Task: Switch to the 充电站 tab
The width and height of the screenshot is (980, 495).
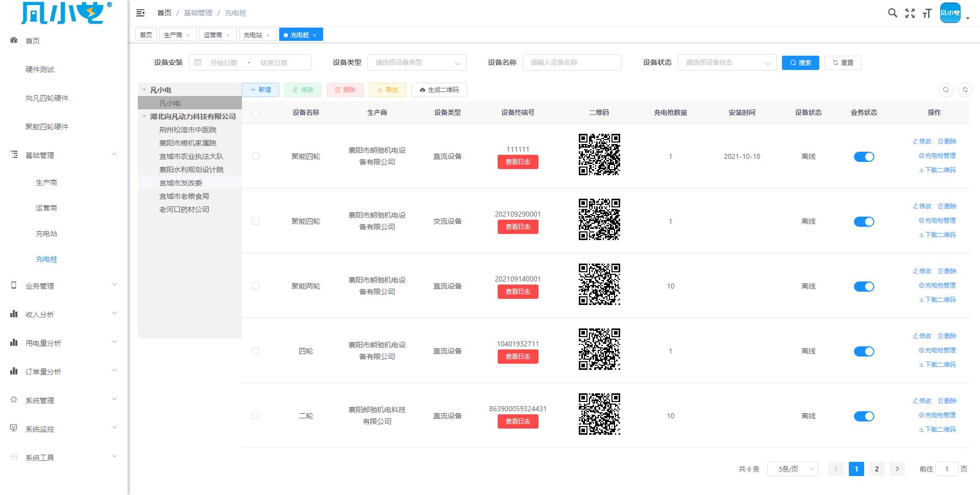Action: [254, 34]
